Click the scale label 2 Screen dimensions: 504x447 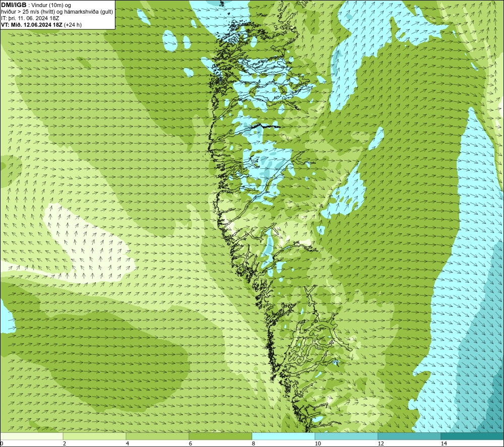coord(65,443)
